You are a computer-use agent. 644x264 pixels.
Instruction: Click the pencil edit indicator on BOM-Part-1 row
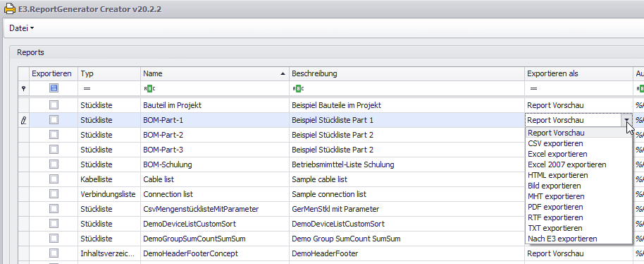coord(23,120)
